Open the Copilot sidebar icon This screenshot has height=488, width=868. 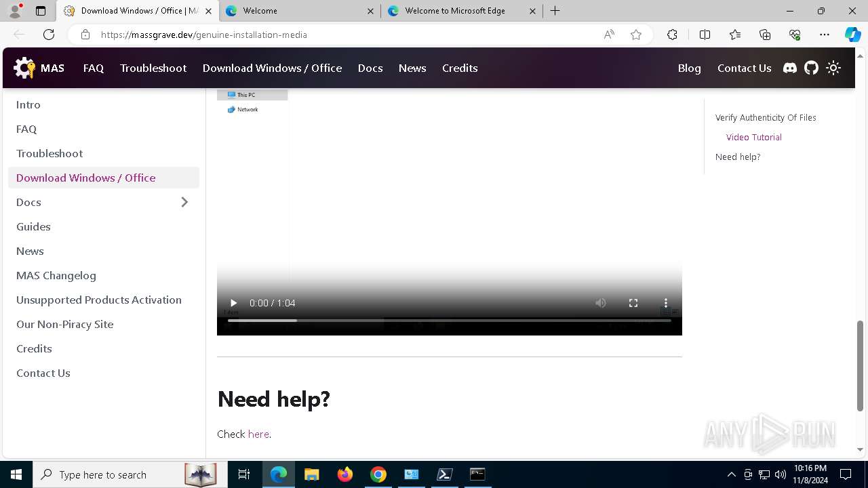click(852, 35)
